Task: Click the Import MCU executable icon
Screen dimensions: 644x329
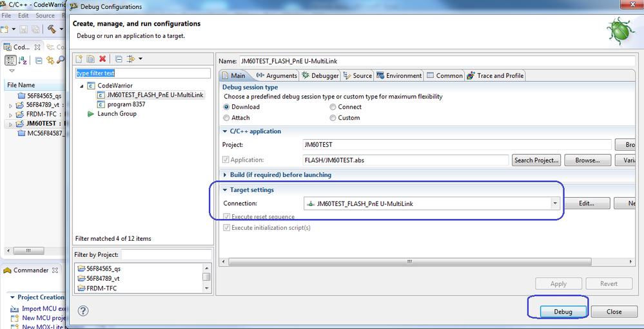Action: [14, 309]
